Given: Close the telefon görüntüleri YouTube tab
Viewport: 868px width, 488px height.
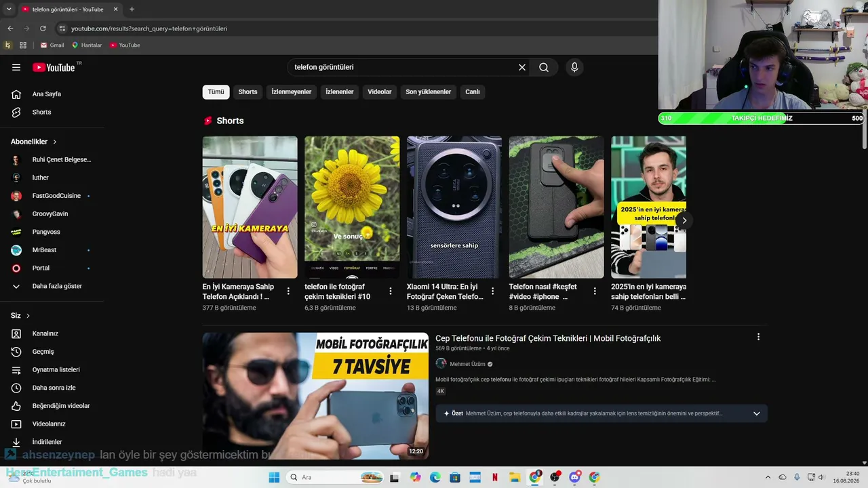Looking at the screenshot, I should pos(115,9).
